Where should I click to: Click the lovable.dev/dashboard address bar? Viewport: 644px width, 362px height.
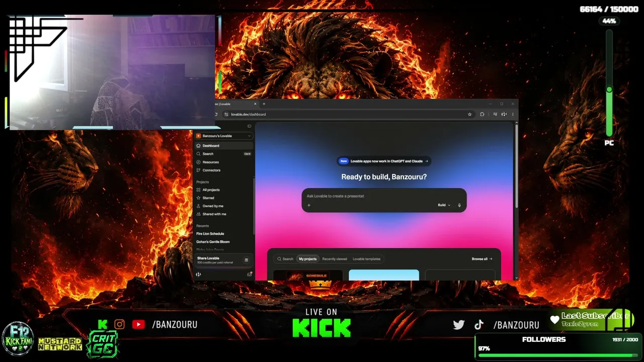pyautogui.click(x=347, y=114)
